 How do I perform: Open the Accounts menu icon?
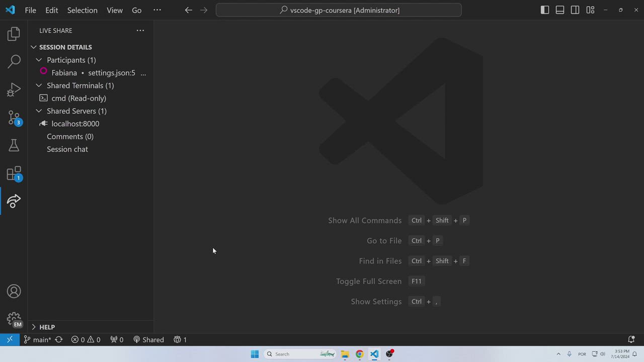tap(14, 292)
